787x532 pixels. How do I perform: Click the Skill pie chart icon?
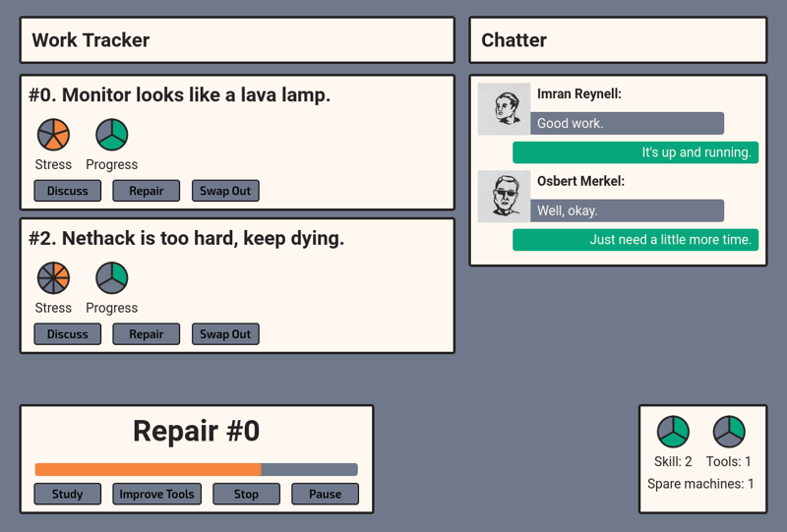pos(673,432)
